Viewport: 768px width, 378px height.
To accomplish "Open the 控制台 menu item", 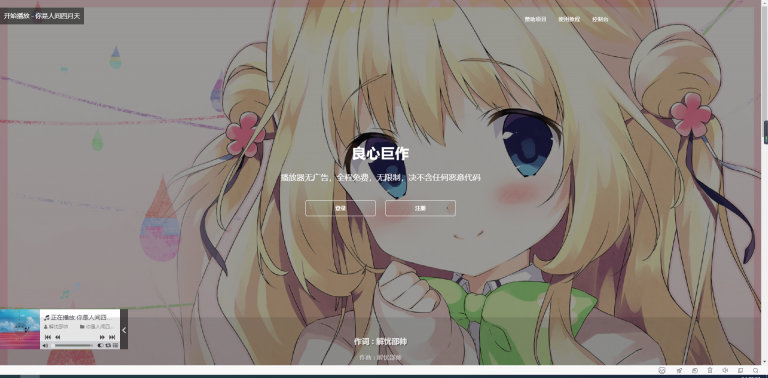I will coord(600,20).
